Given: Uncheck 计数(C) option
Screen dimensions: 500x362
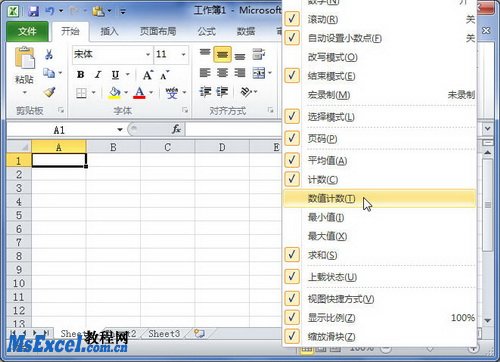Looking at the screenshot, I should pos(292,179).
